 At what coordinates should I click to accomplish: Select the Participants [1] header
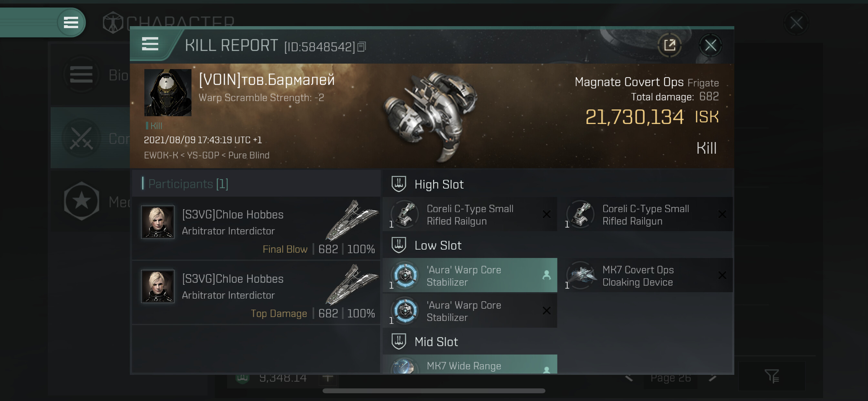188,184
